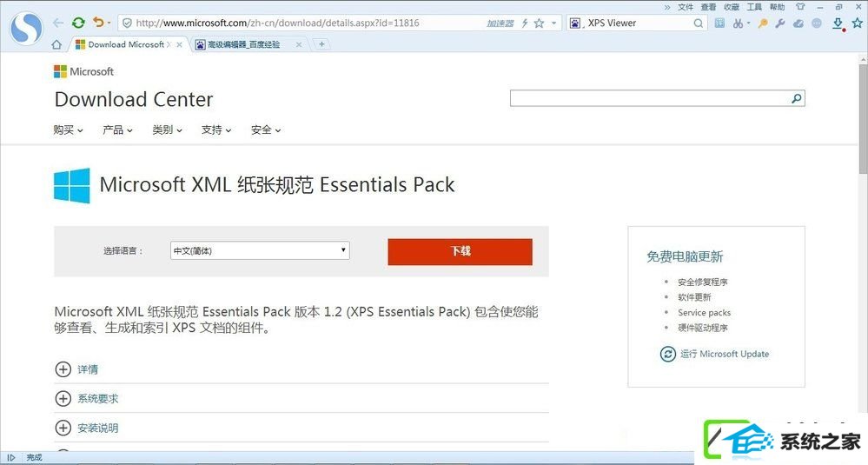
Task: Click the Download Center search magnifier
Action: (x=796, y=98)
